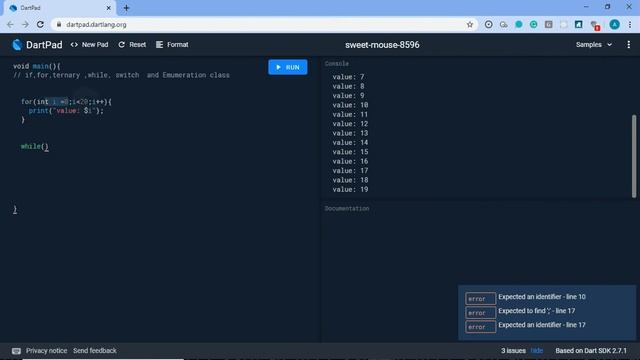Open a new browser tab
This screenshot has height=360, width=640.
click(126, 8)
